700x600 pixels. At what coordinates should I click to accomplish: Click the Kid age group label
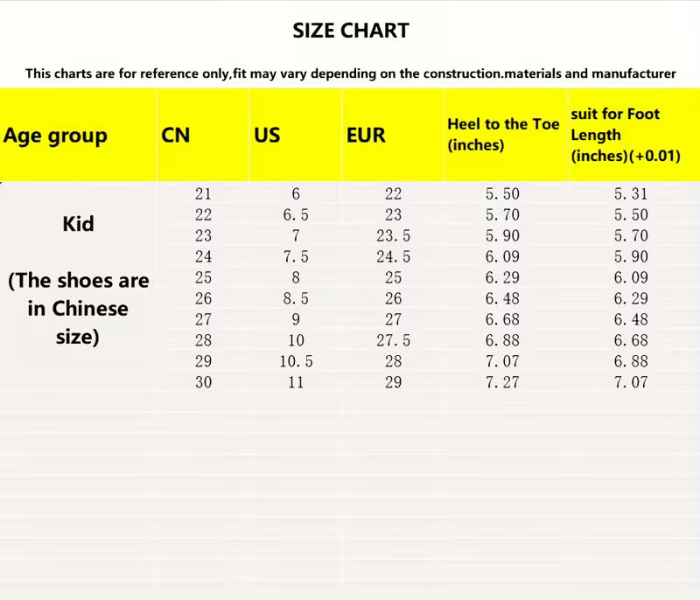point(78,224)
